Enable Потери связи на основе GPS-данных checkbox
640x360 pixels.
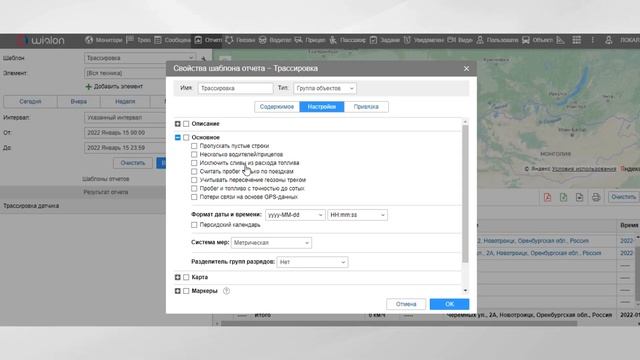194,197
